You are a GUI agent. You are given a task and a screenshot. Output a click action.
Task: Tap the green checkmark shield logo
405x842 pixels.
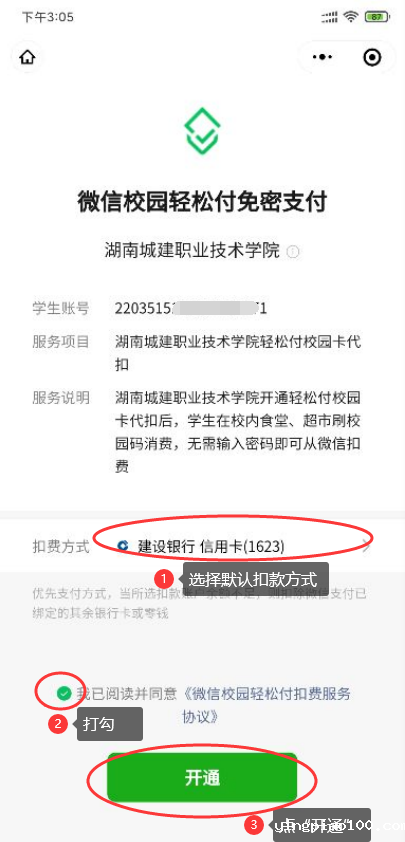click(x=202, y=130)
